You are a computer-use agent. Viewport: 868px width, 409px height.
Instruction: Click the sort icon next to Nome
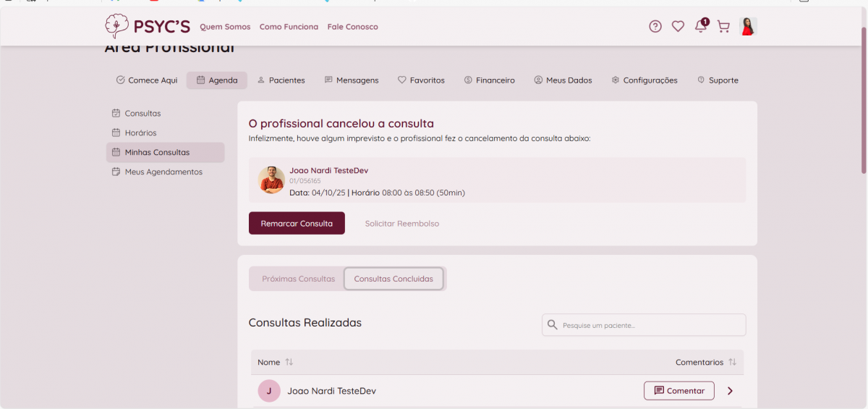(289, 362)
